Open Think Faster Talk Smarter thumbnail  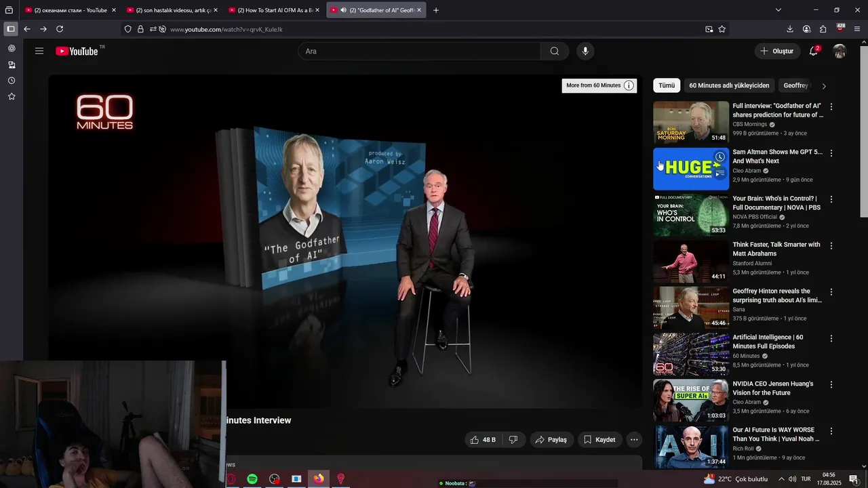click(x=691, y=262)
